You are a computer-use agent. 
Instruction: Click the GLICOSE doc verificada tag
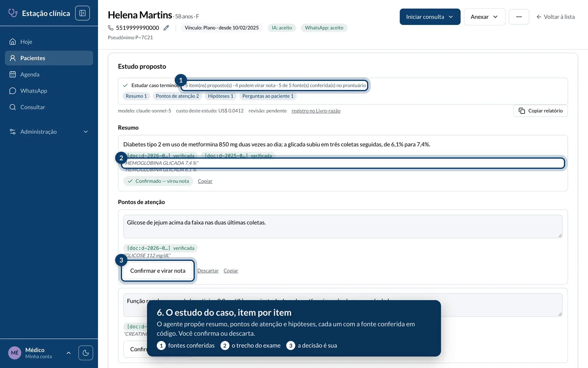[x=160, y=248]
